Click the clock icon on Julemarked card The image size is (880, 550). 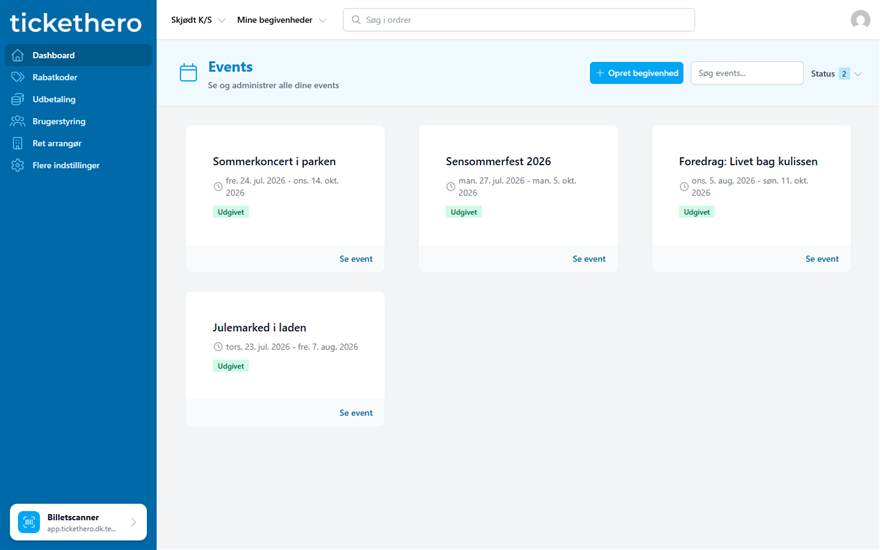tap(218, 347)
